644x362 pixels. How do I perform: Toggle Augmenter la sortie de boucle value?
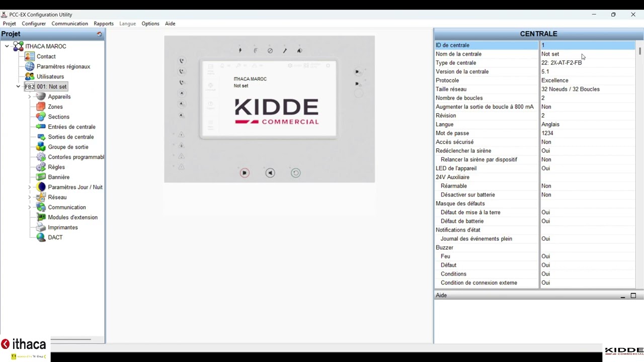pos(588,107)
